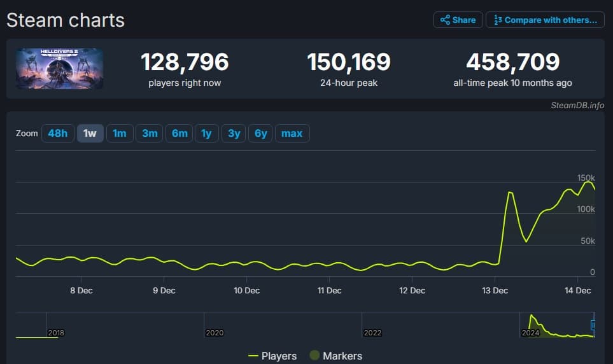Image resolution: width=613 pixels, height=364 pixels.
Task: Toggle the Markers series in legend
Action: tap(336, 356)
